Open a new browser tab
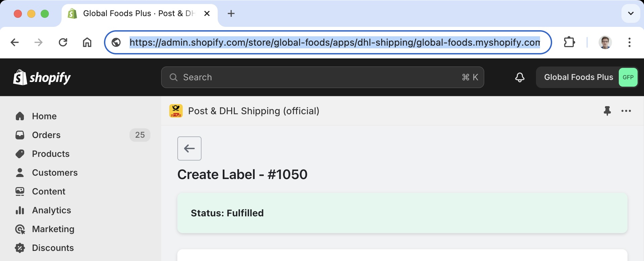The width and height of the screenshot is (644, 261). tap(231, 13)
